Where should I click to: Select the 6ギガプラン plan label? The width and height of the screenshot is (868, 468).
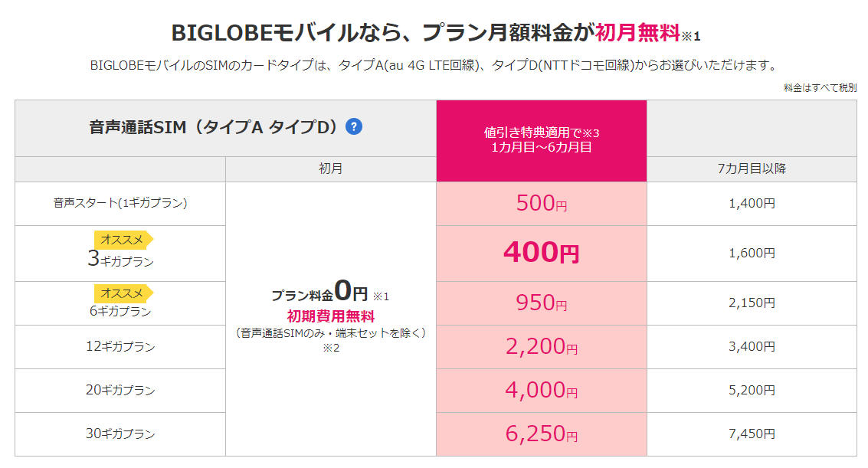pyautogui.click(x=120, y=312)
